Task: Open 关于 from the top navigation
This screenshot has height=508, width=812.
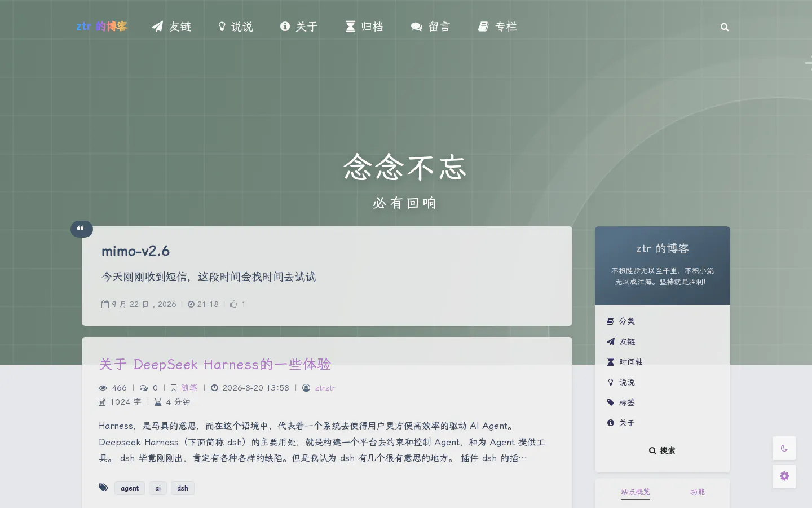Action: 307,27
